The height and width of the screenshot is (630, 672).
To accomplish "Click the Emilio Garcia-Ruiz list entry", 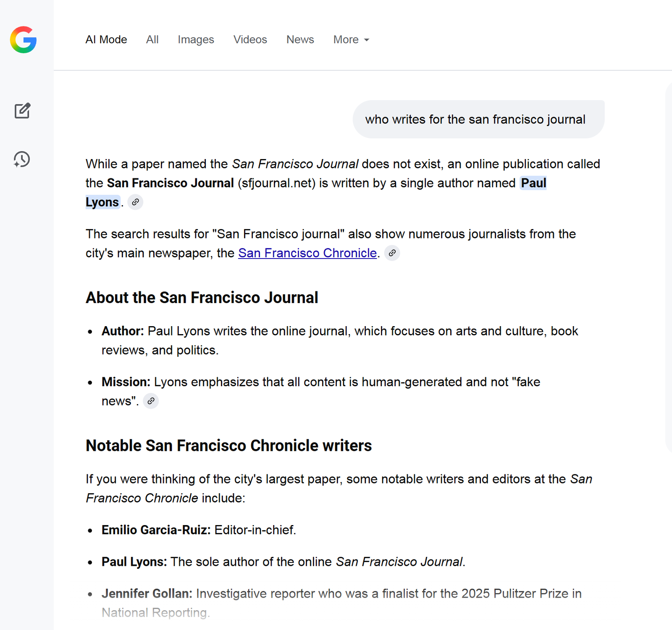I will tap(199, 530).
